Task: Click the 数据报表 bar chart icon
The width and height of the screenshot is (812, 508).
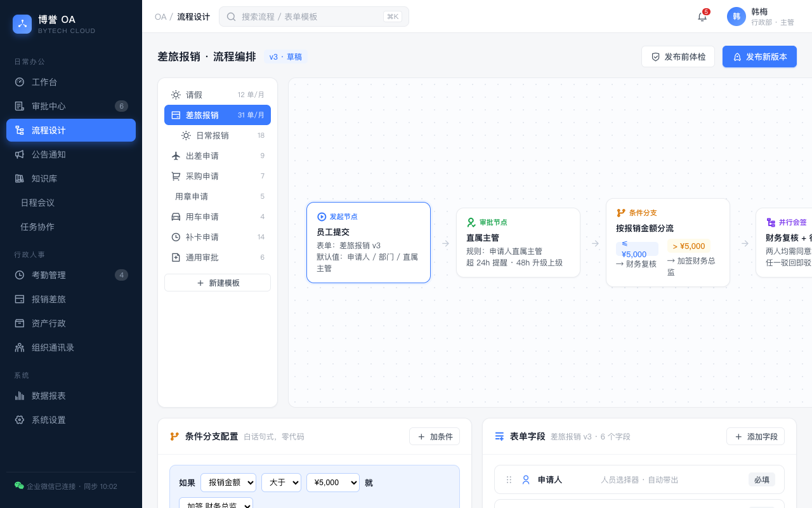Action: click(x=20, y=396)
